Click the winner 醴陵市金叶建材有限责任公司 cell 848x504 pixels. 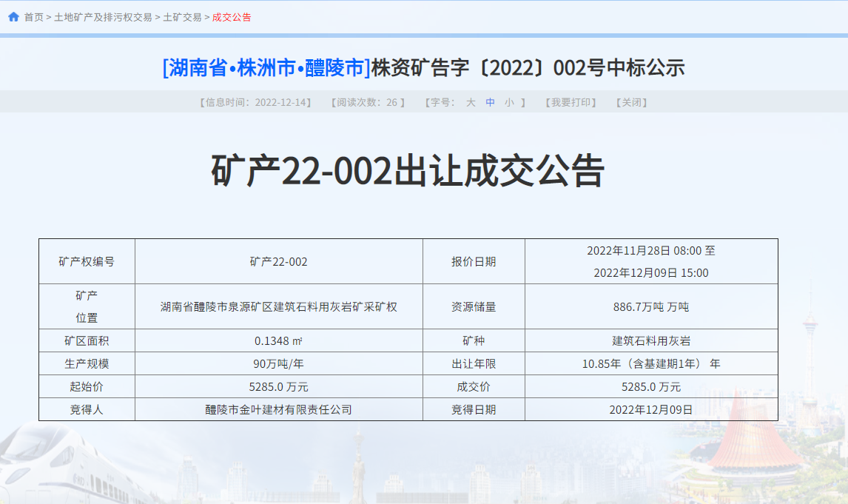tap(278, 409)
